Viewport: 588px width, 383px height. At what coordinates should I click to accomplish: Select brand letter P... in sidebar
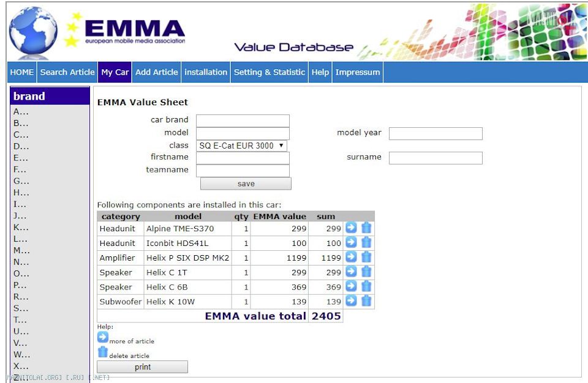(20, 285)
